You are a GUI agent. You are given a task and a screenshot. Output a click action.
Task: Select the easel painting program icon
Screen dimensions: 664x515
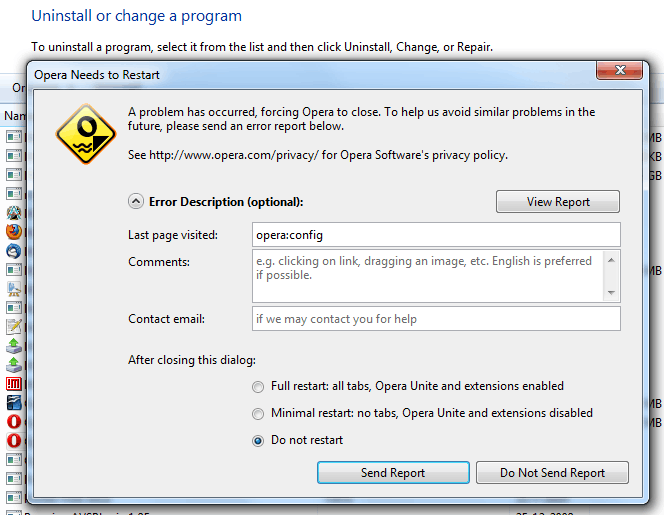14,289
